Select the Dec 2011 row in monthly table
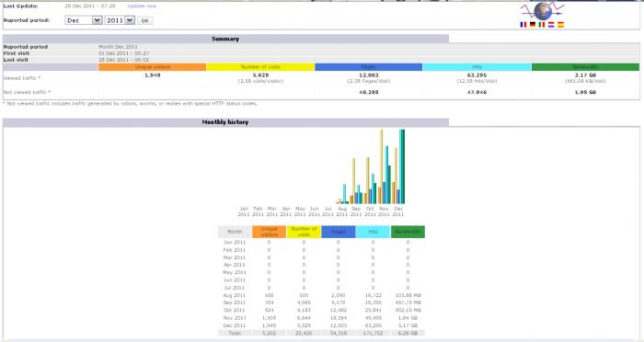The width and height of the screenshot is (644, 342). click(322, 325)
